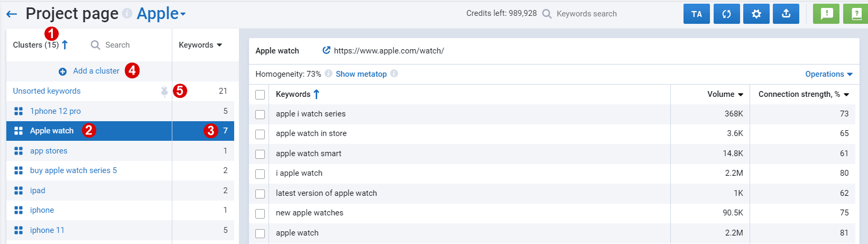868x244 pixels.
Task: Select the Apple watch cluster
Action: pyautogui.click(x=52, y=131)
